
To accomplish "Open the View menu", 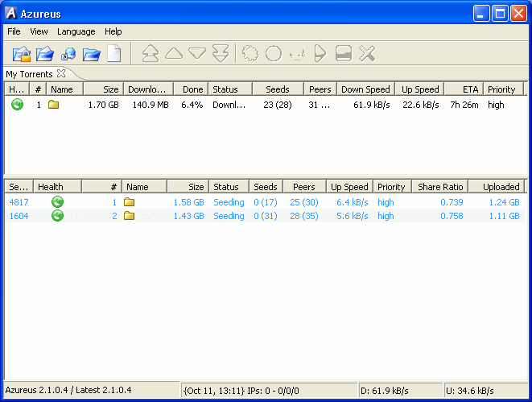I will [39, 31].
